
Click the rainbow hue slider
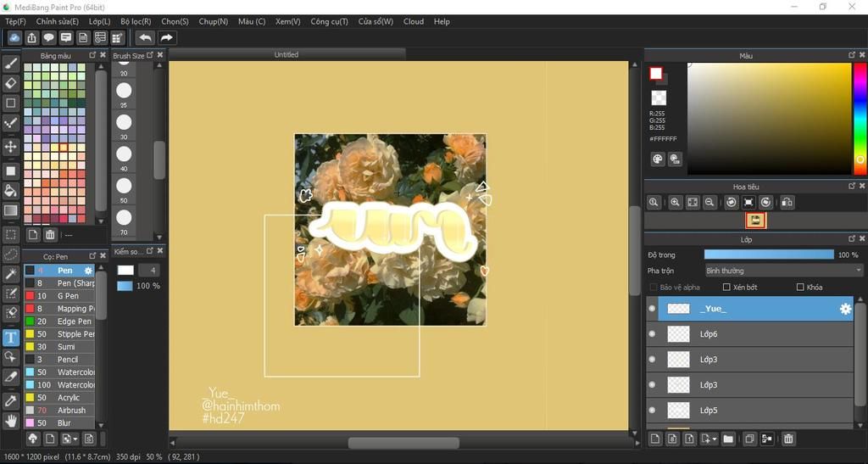pos(860,119)
